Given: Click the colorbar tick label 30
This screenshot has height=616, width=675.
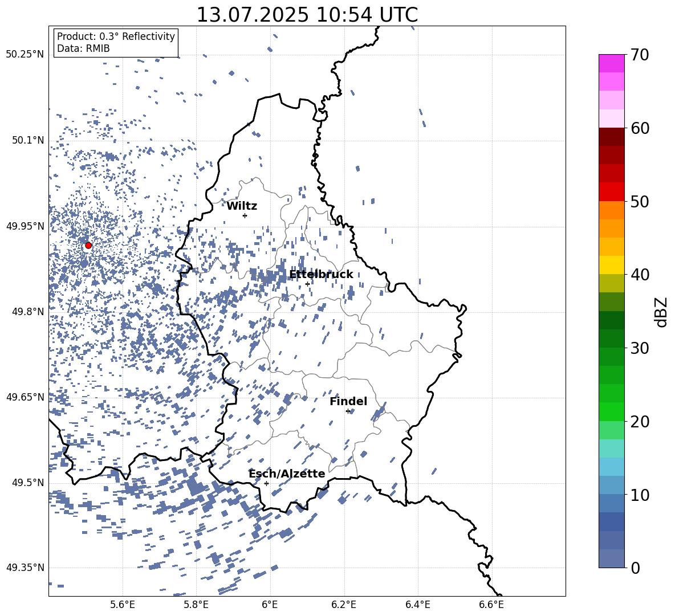Looking at the screenshot, I should (640, 348).
